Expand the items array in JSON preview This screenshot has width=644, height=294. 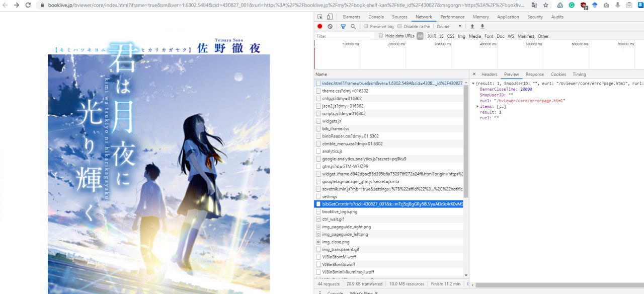[477, 106]
